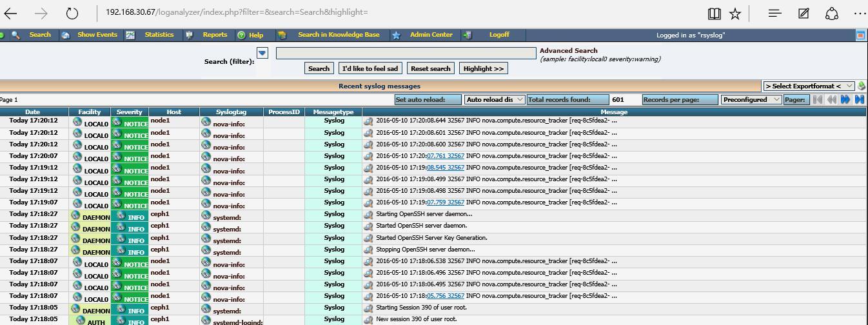Viewport: 868px width, 325px height.
Task: Click the Severity column header
Action: [130, 112]
